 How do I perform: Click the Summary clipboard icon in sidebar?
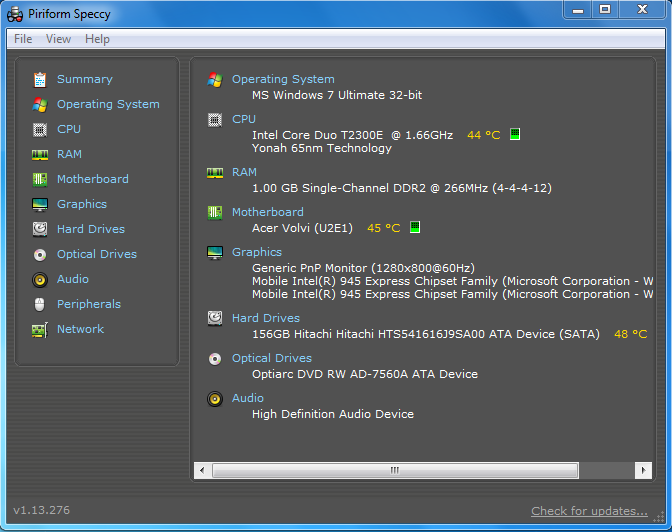(x=40, y=80)
